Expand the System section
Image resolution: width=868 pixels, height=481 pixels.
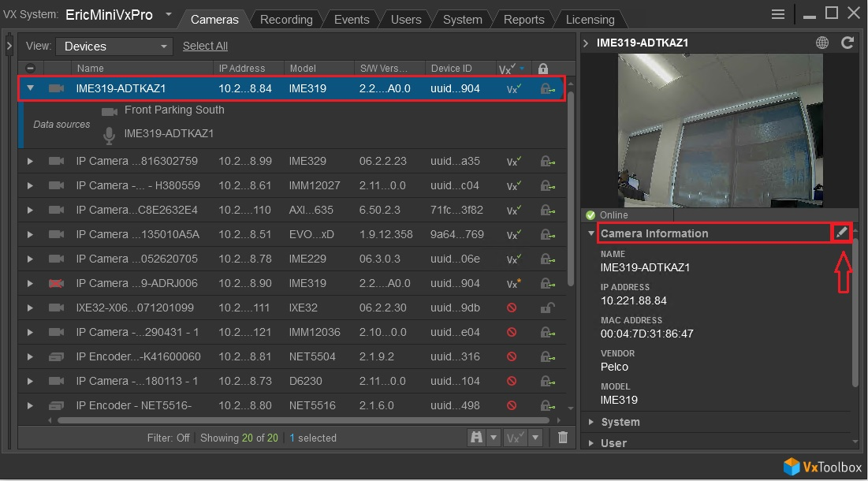pos(590,422)
